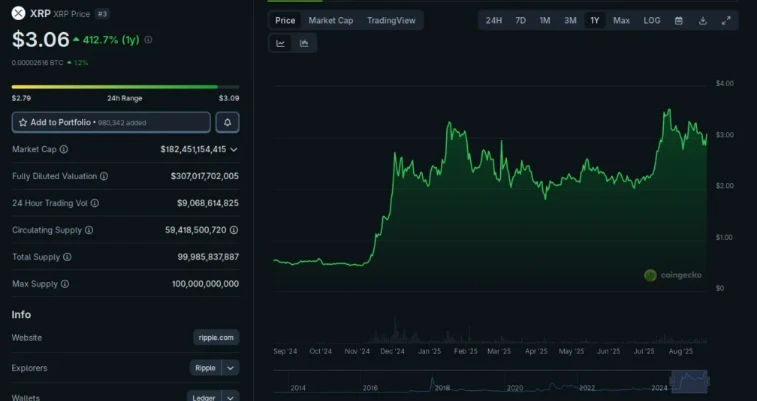Set chart range to 1M
757x401 pixels.
[545, 21]
